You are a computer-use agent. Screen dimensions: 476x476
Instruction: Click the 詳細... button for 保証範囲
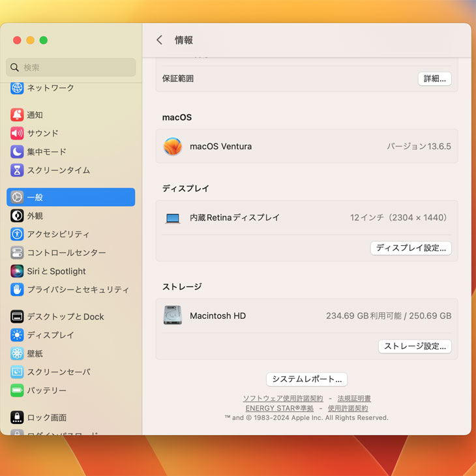(434, 79)
